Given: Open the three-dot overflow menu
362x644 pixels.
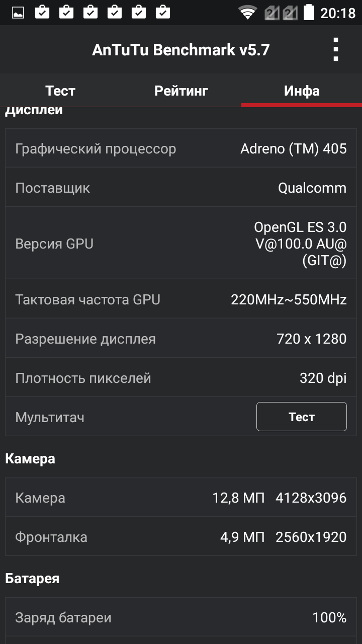Looking at the screenshot, I should pos(336,50).
